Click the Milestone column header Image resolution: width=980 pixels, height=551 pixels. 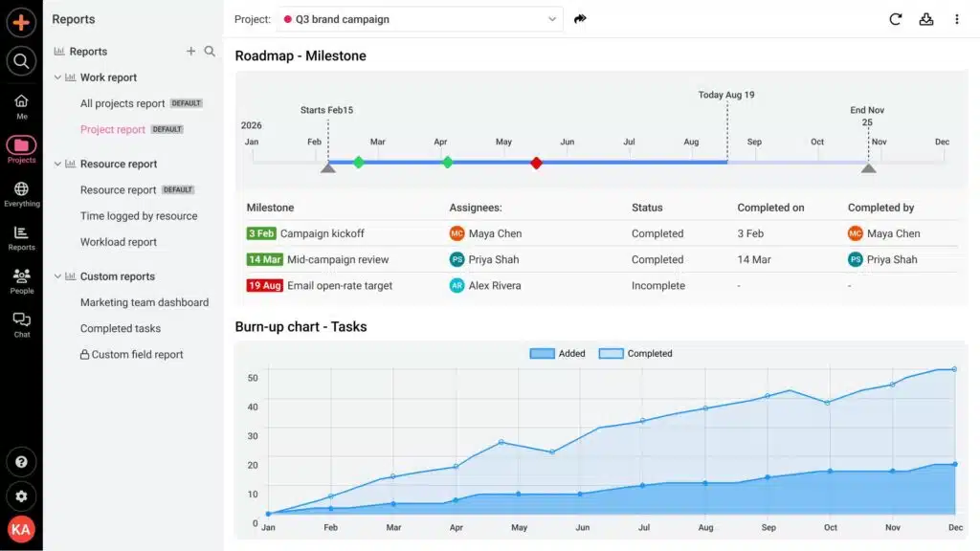(x=270, y=208)
